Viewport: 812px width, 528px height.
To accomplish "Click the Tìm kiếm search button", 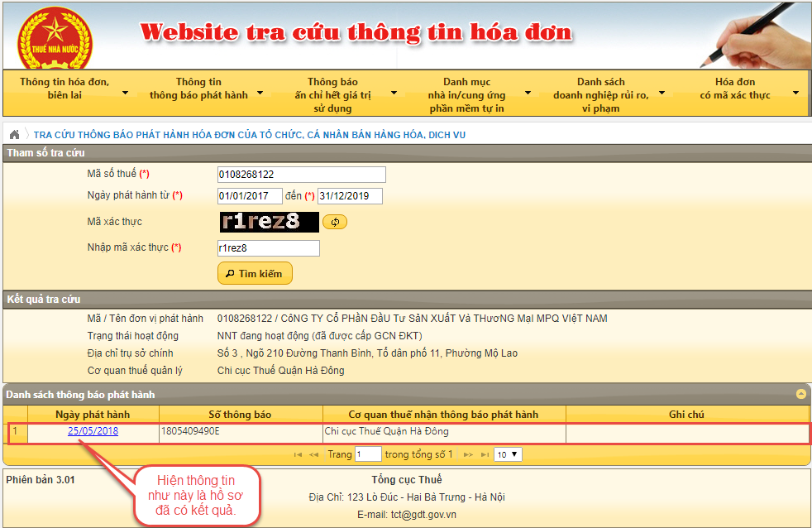I will pyautogui.click(x=255, y=274).
